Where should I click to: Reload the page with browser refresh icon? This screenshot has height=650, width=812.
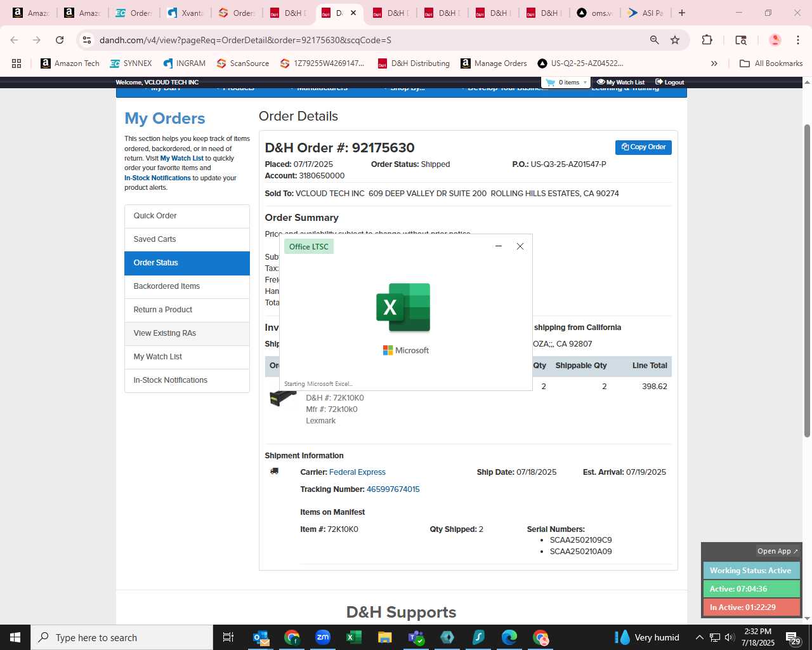pos(60,40)
